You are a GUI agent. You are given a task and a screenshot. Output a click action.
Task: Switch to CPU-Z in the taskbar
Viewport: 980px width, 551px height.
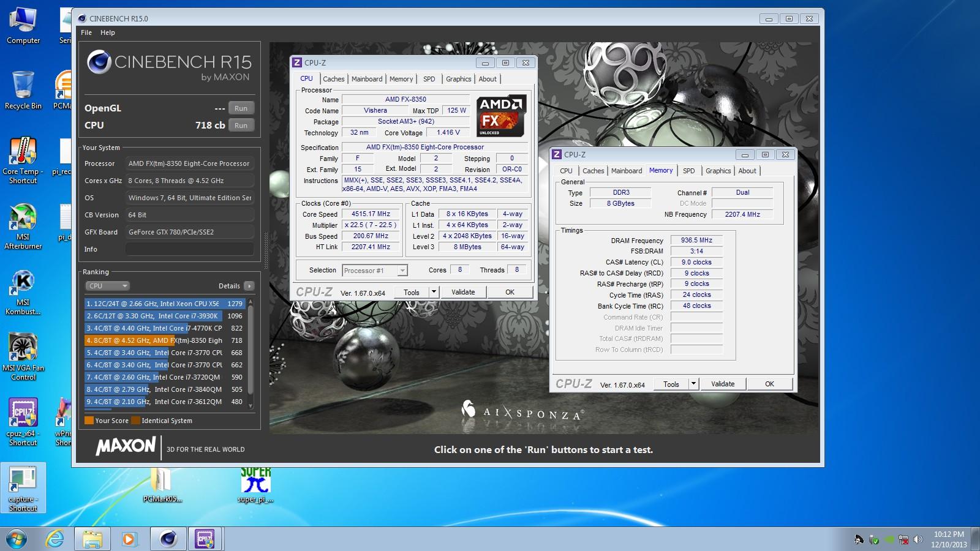(x=205, y=539)
